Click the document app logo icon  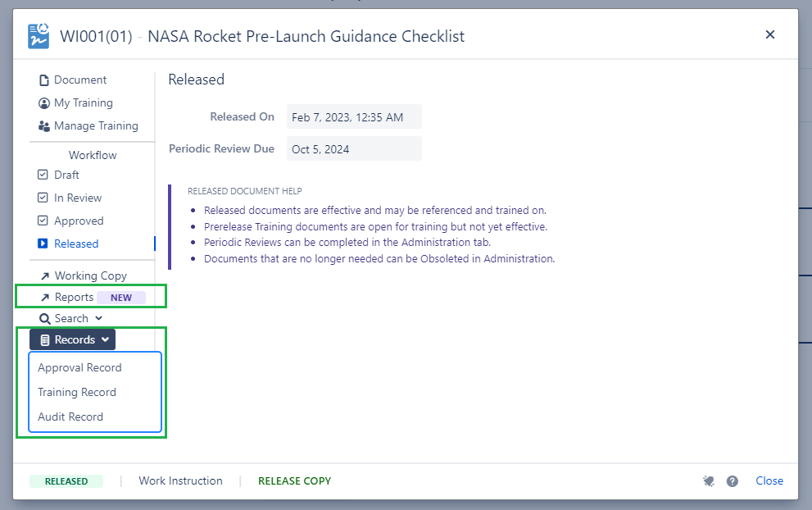[x=39, y=36]
